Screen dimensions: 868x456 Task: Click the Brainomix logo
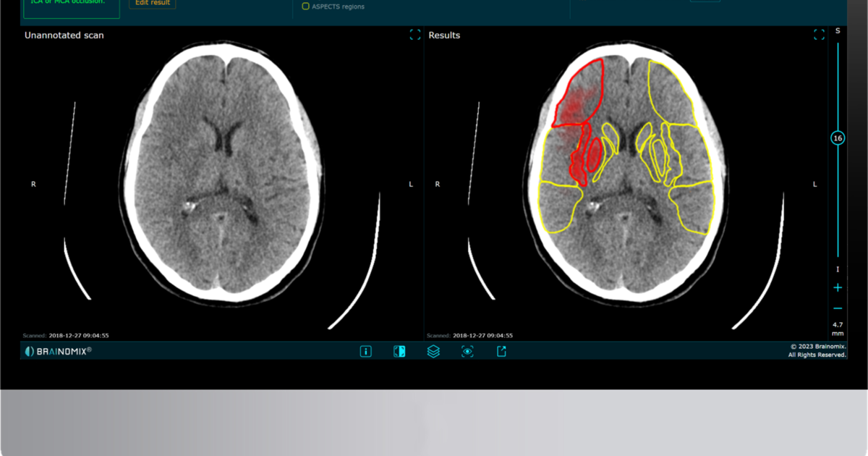58,351
